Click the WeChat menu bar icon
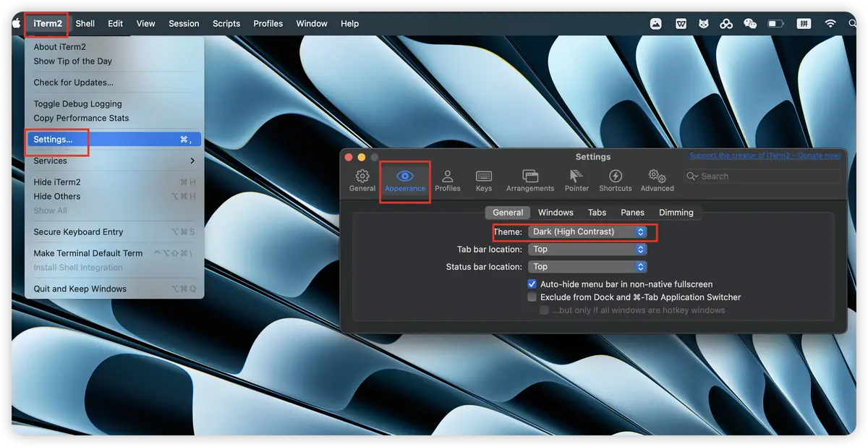Image resolution: width=868 pixels, height=447 pixels. click(x=750, y=23)
